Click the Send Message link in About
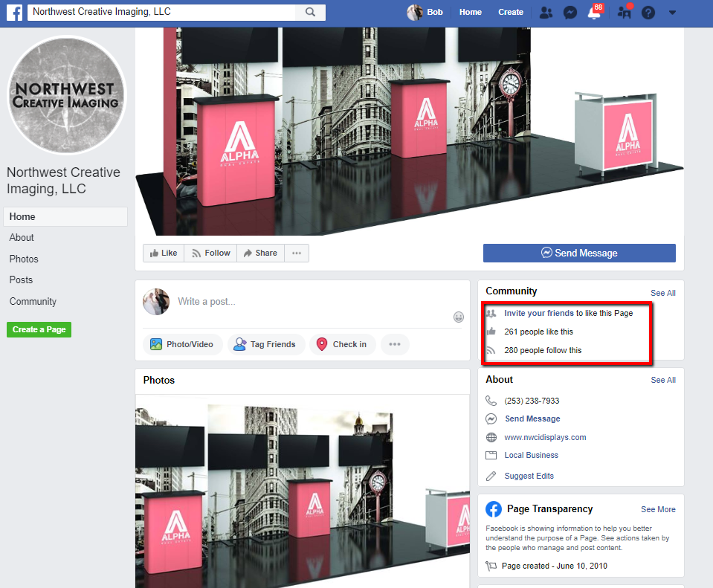 532,419
